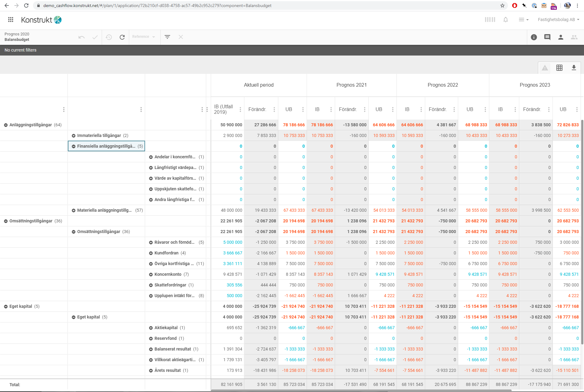The height and width of the screenshot is (392, 584).
Task: Open the hamburger list menu
Action: (524, 20)
